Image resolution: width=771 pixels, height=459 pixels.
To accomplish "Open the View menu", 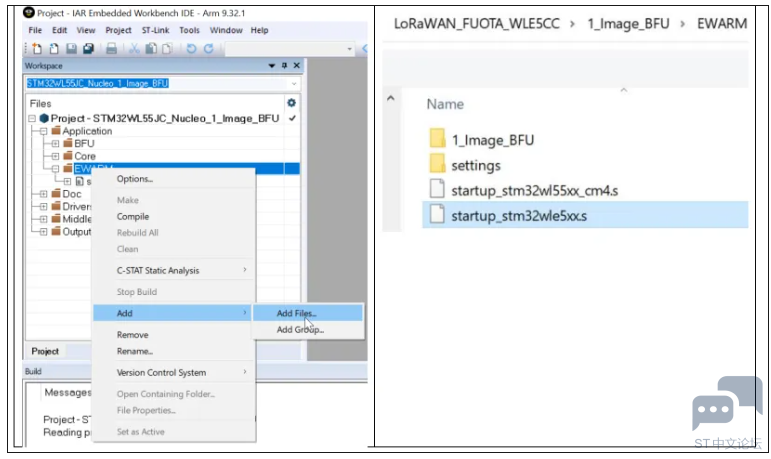I will coord(86,30).
